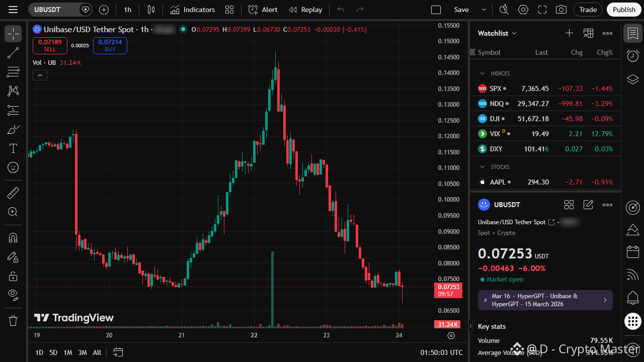Switch chart to fullscreen mode
Viewport: 644px width, 362px height.
pos(542,10)
